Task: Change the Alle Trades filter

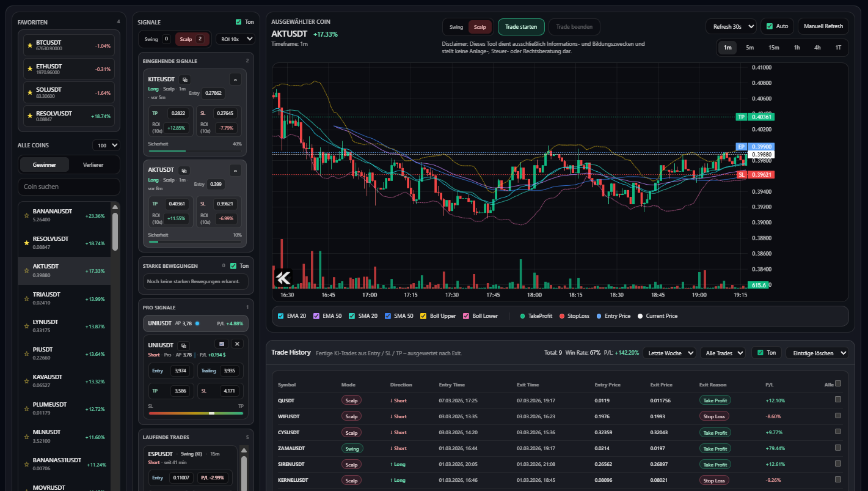Action: [723, 353]
